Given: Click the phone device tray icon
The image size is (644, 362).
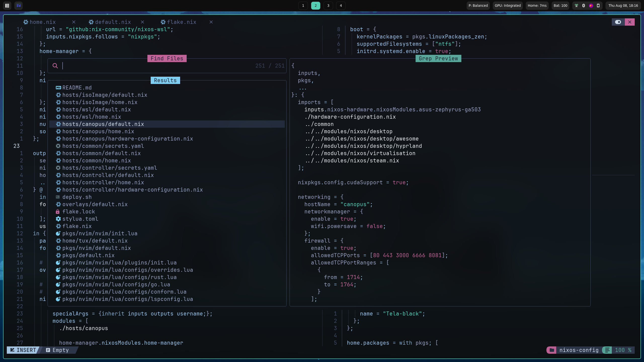Looking at the screenshot, I should coord(598,6).
